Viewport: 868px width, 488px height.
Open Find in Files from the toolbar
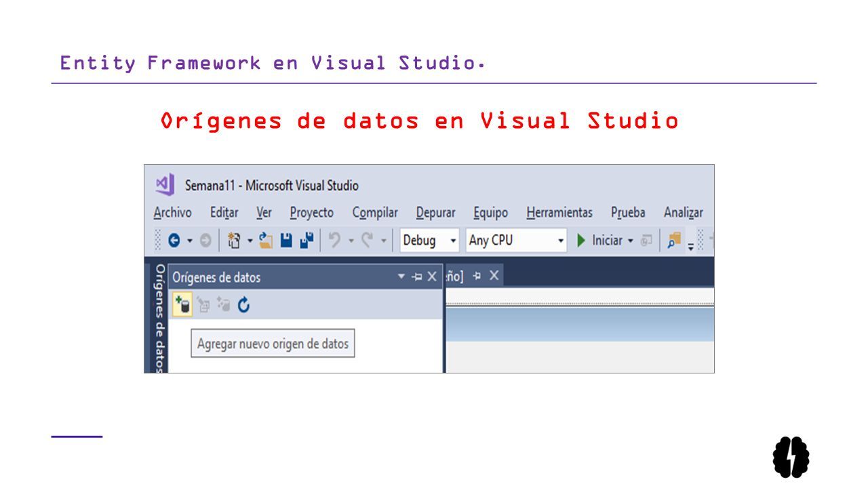pyautogui.click(x=674, y=240)
